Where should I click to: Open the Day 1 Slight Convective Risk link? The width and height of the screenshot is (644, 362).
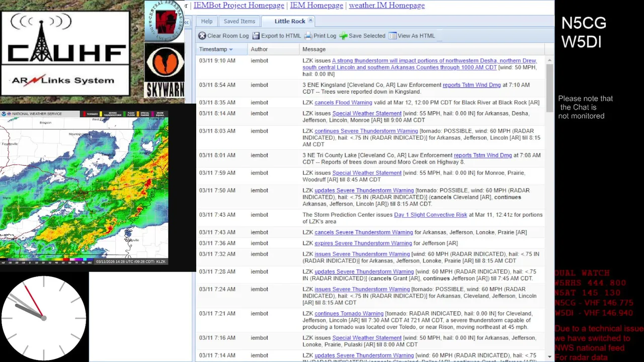tap(431, 215)
